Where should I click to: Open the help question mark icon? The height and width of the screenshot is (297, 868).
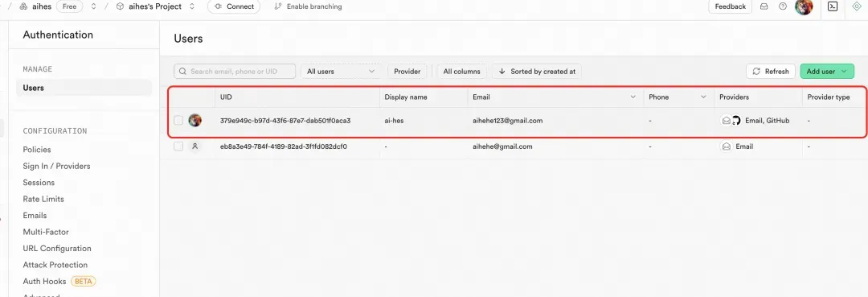(x=782, y=6)
